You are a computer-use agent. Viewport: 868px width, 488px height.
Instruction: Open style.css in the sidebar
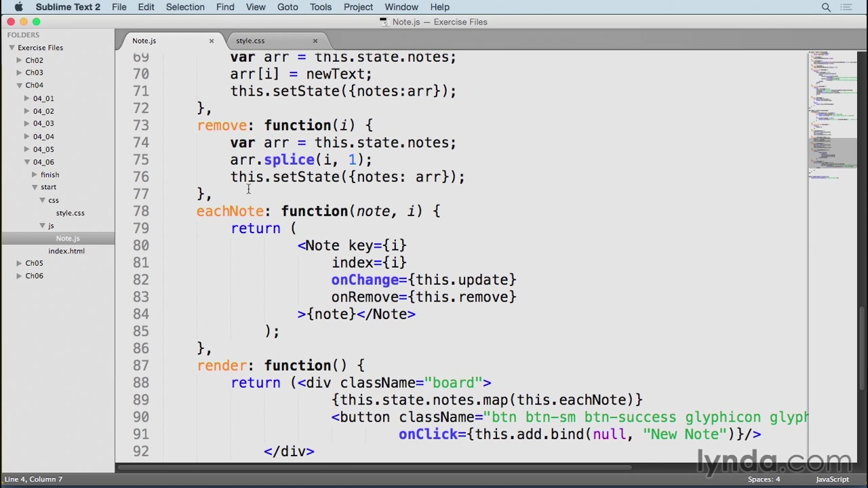70,213
